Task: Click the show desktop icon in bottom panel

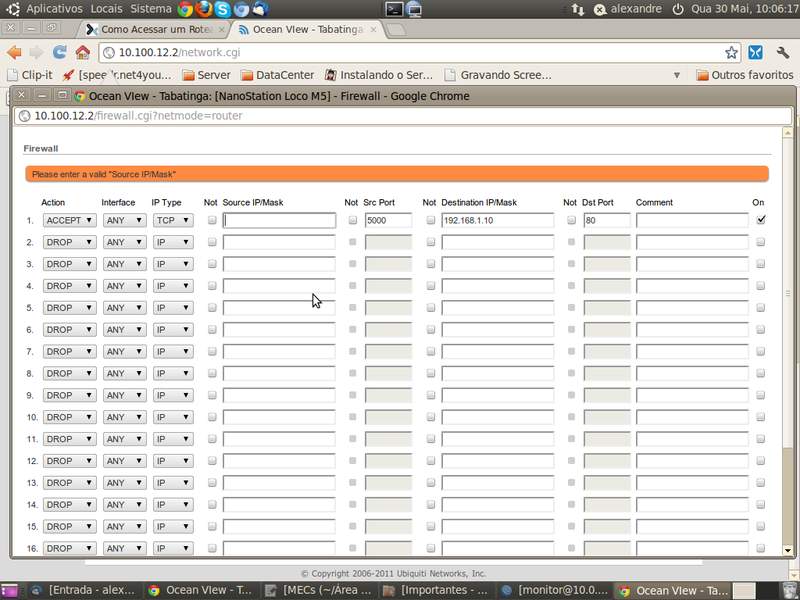Action: tap(9, 590)
